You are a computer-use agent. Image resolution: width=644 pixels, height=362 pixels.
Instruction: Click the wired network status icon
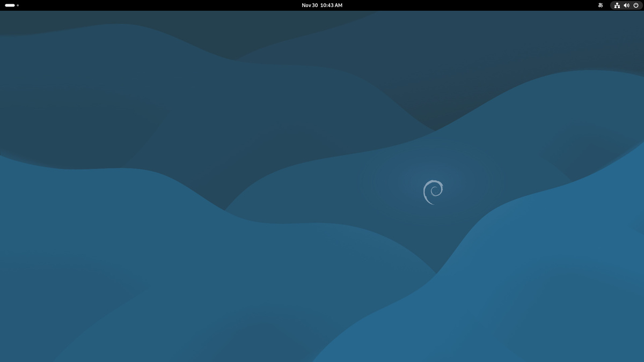(617, 5)
